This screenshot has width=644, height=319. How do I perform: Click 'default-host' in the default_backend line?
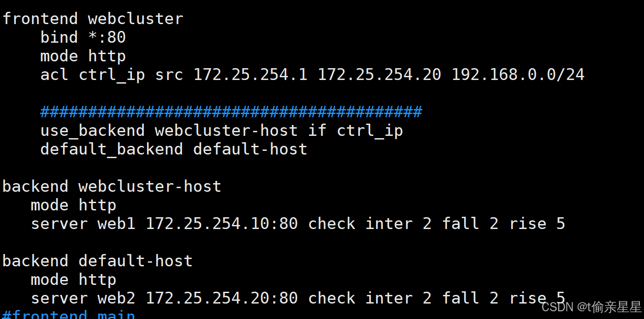pyautogui.click(x=250, y=150)
